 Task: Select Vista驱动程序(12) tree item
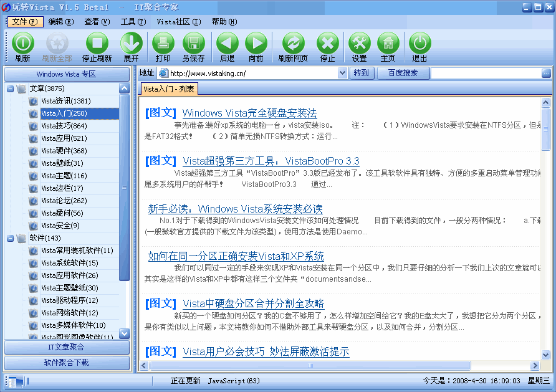(x=70, y=300)
